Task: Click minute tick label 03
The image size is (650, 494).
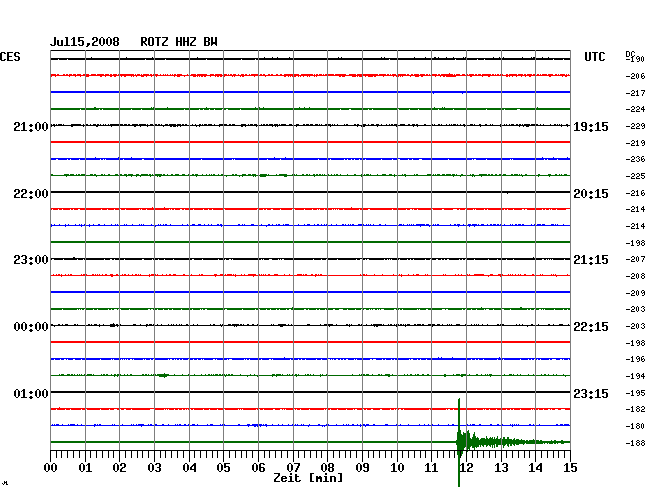Action: coord(155,468)
